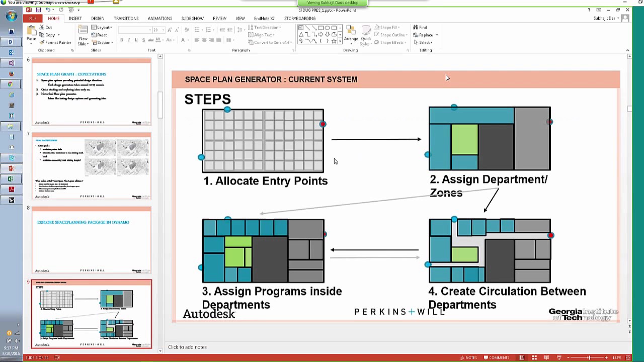The height and width of the screenshot is (362, 644).
Task: Click the Windows Start orb
Action: click(11, 16)
